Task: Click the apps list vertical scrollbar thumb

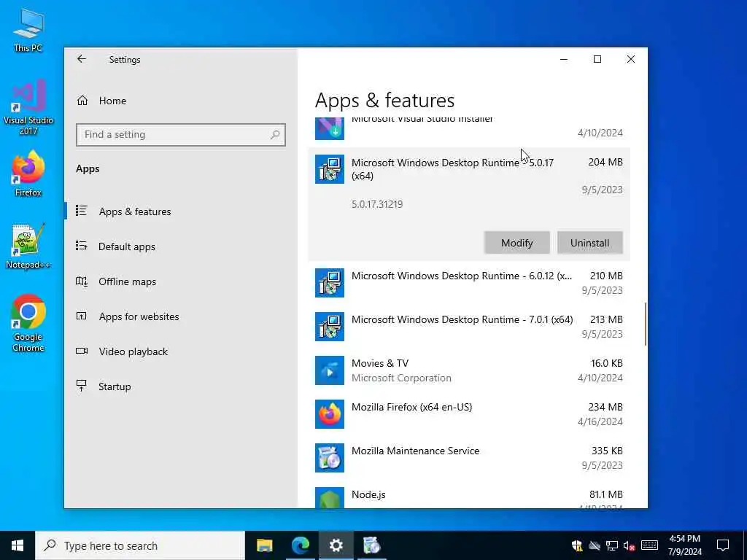Action: tap(646, 324)
